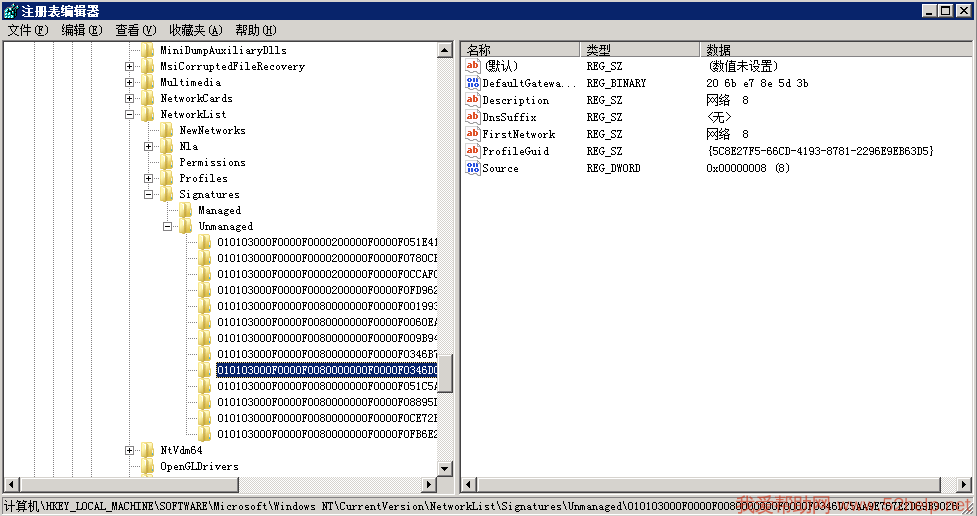Viewport: 977px width, 516px height.
Task: Click the Registry Editor title bar icon
Action: tap(11, 10)
